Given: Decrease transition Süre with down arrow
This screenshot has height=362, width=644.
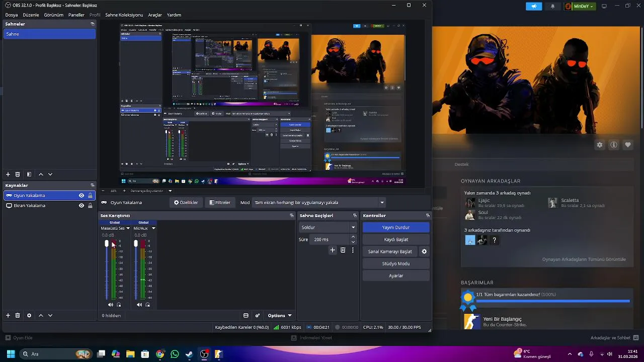Looking at the screenshot, I should point(353,242).
